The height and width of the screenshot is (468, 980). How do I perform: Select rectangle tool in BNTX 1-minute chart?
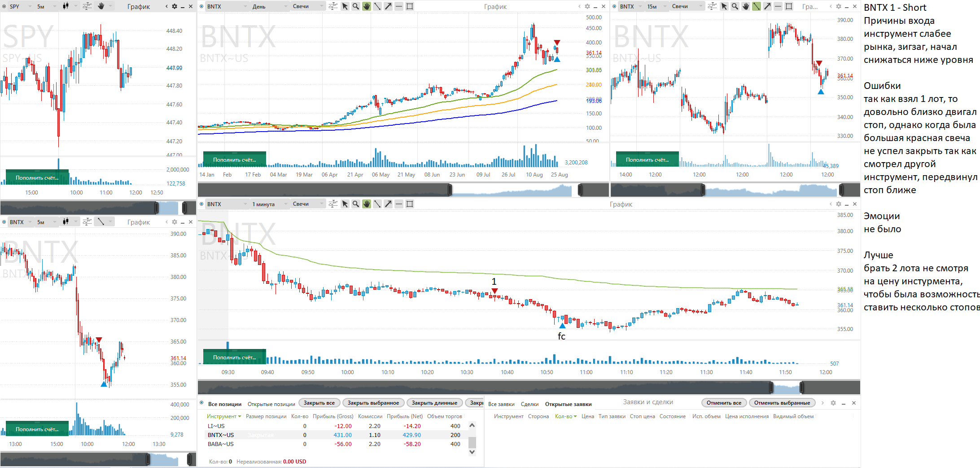click(x=410, y=204)
